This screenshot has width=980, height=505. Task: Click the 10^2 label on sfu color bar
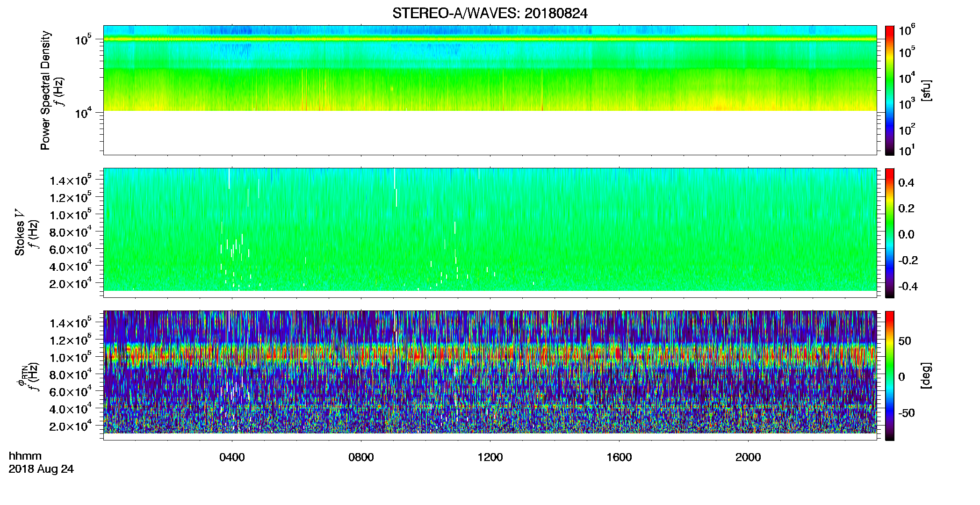tap(907, 129)
